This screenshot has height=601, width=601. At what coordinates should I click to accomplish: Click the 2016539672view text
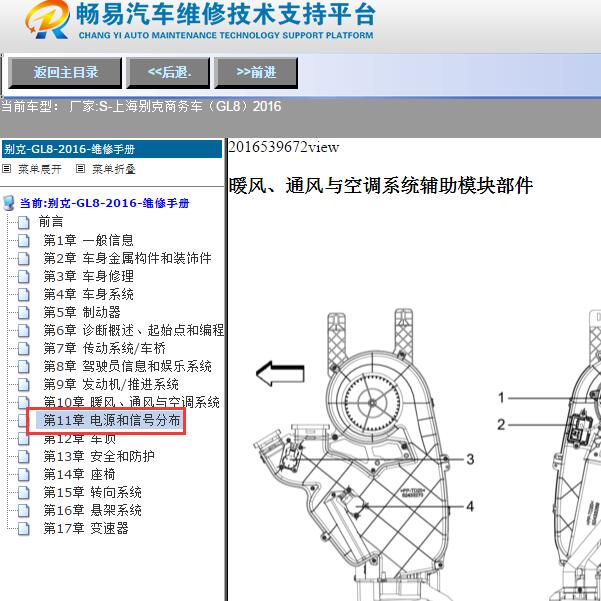point(284,147)
